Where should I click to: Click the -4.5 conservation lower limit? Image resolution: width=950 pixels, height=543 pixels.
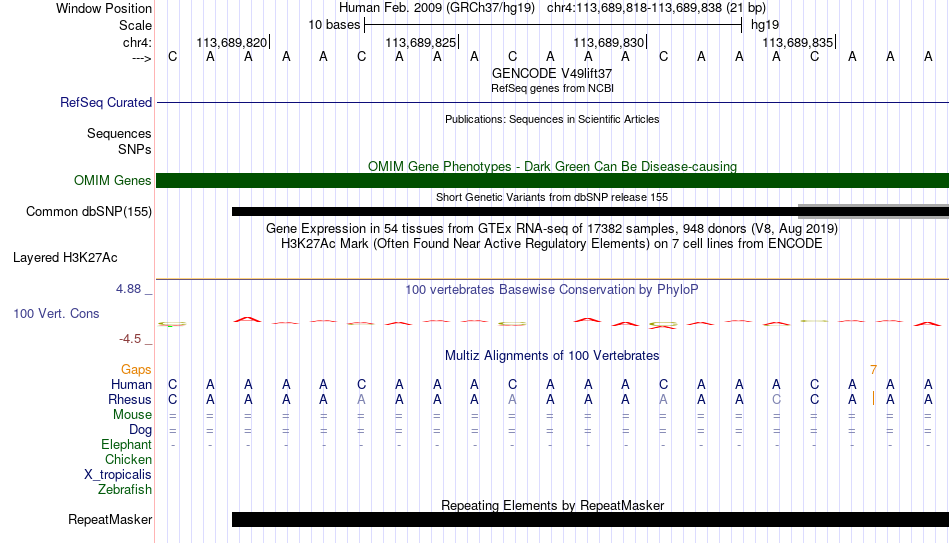[130, 339]
